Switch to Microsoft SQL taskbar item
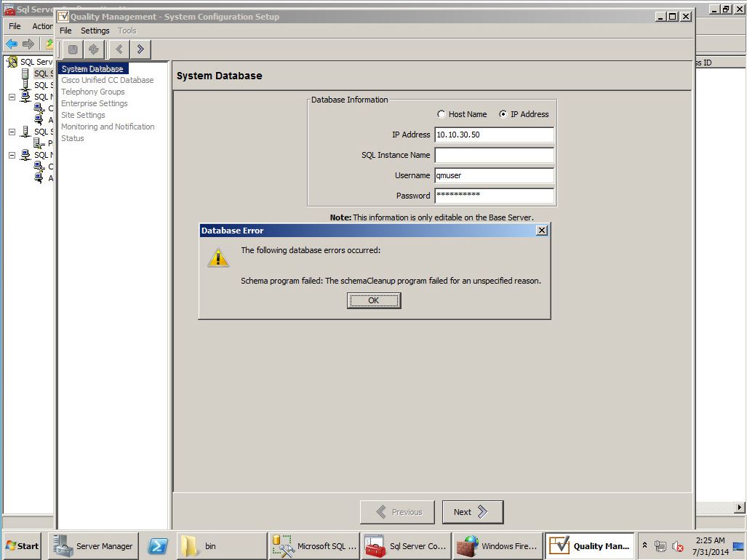747x560 pixels. tap(314, 546)
